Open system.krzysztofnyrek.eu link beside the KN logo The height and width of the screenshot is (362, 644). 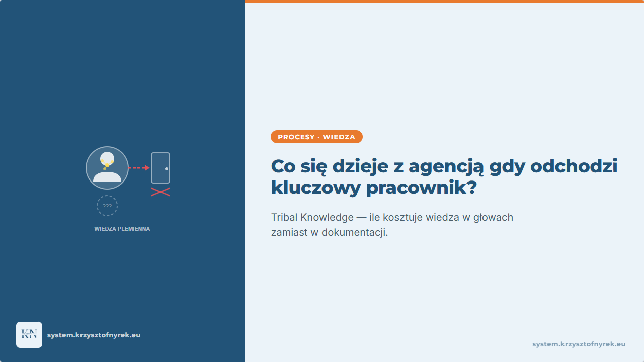(x=94, y=335)
